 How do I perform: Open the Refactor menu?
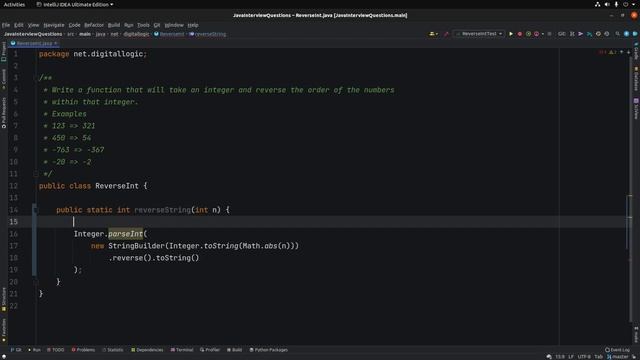pyautogui.click(x=94, y=25)
